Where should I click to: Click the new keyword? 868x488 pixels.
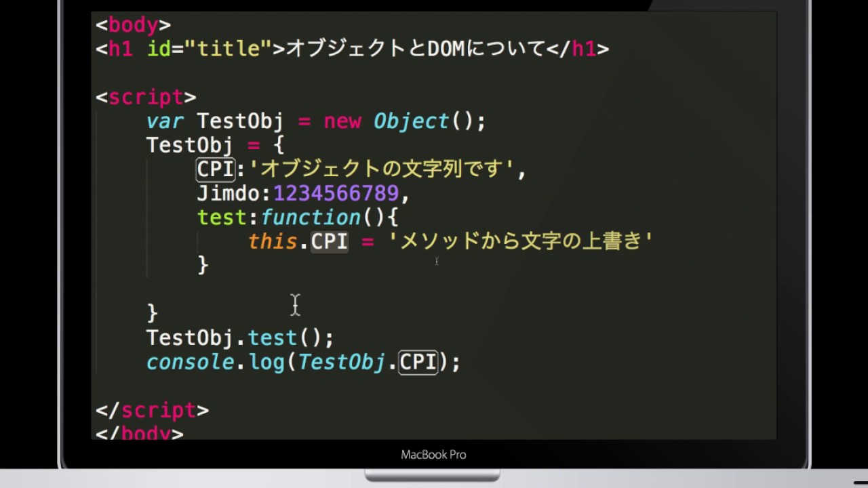342,122
